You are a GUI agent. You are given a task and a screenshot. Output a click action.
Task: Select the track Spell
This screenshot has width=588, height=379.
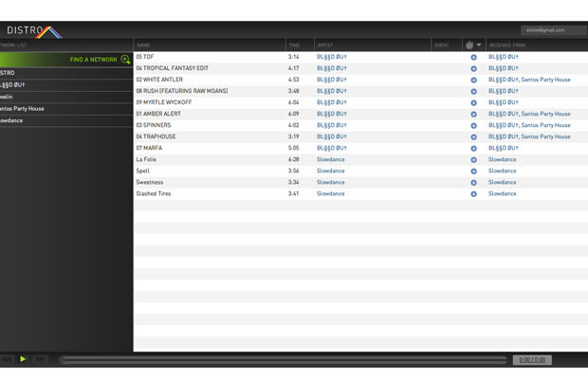coord(142,171)
